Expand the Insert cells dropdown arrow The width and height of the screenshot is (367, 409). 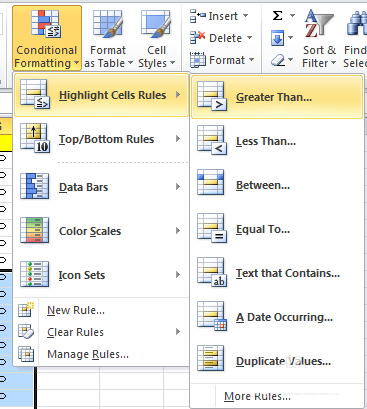(x=246, y=16)
